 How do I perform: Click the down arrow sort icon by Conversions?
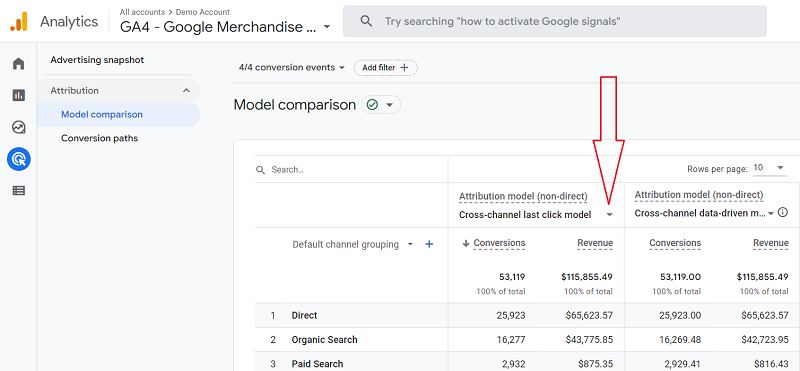click(x=465, y=243)
